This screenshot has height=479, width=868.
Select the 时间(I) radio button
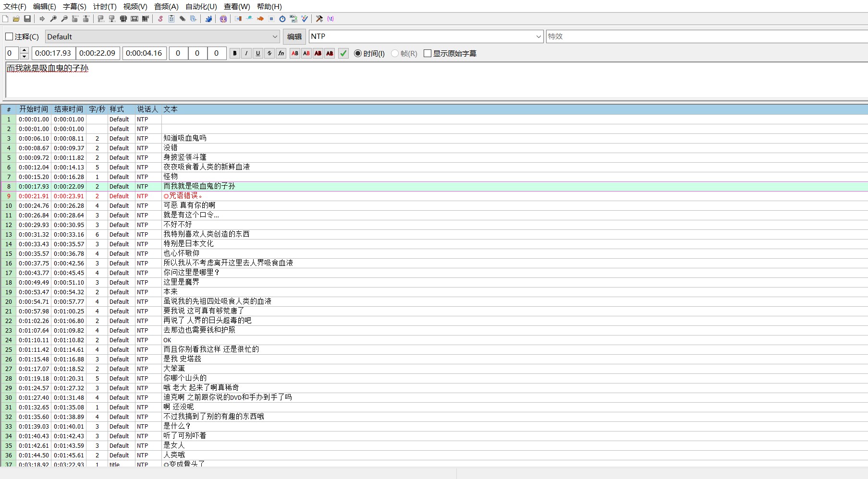pos(369,53)
